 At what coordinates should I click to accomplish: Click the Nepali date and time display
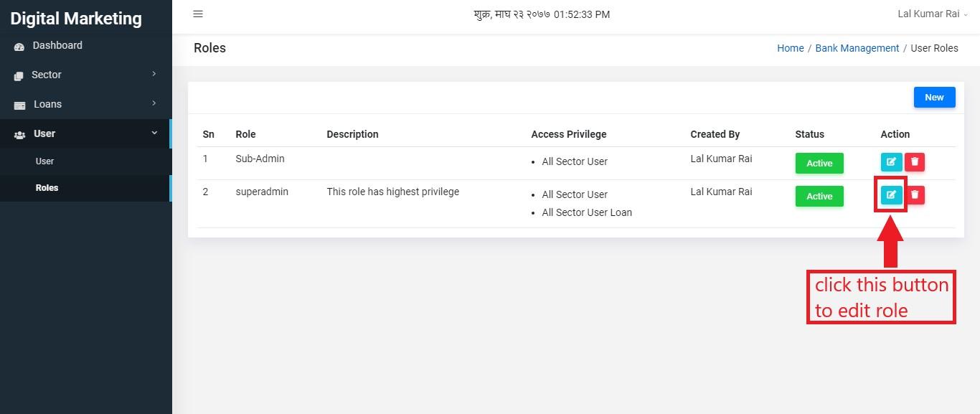click(542, 14)
